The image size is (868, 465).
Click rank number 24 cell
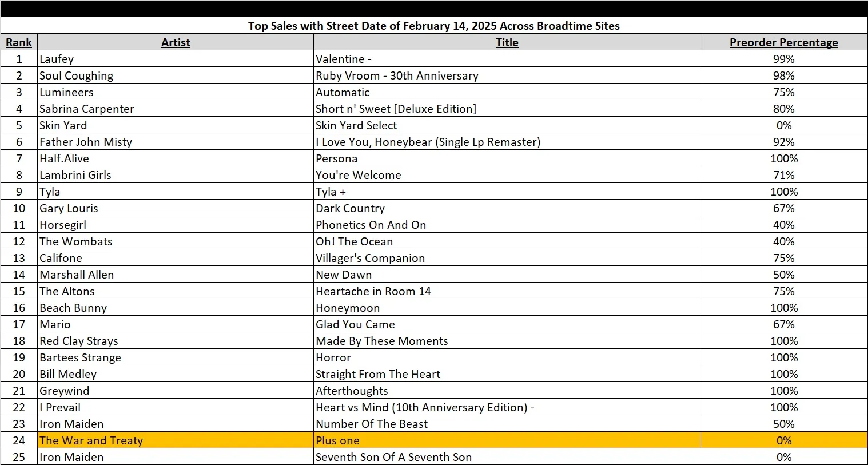point(19,440)
